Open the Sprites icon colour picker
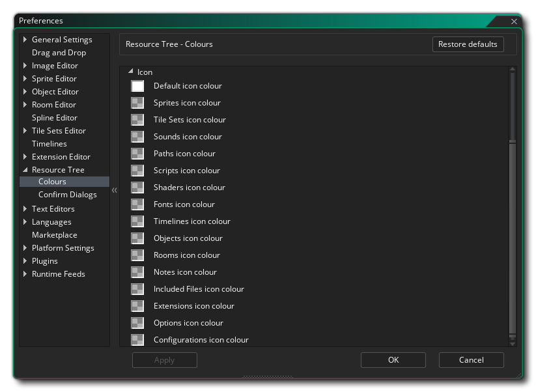 (137, 102)
